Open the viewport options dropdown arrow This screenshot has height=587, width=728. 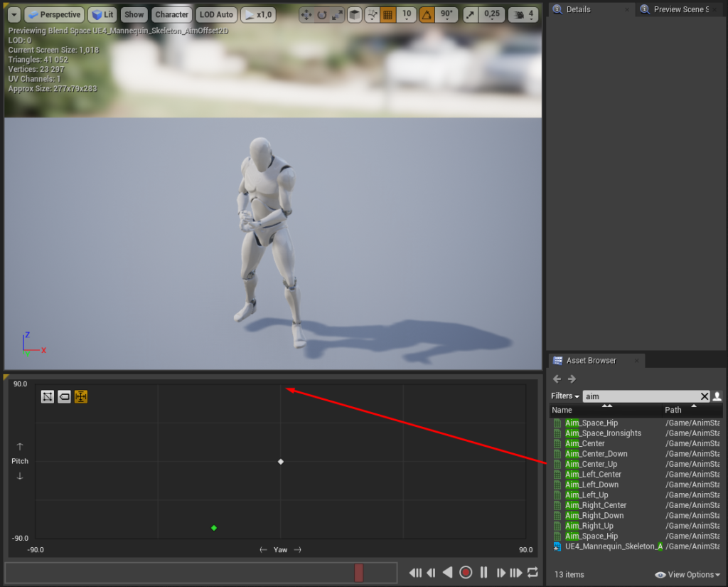tap(14, 15)
